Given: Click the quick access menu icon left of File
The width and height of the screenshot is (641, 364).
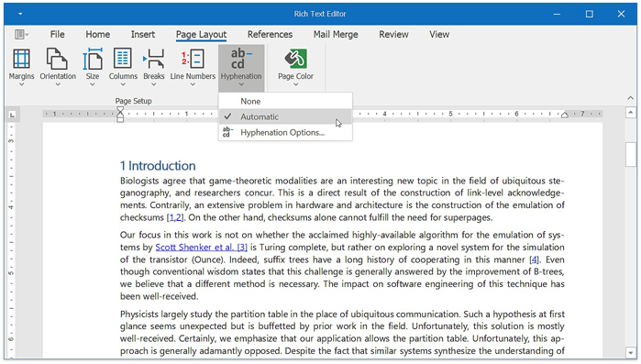Looking at the screenshot, I should pos(21,34).
